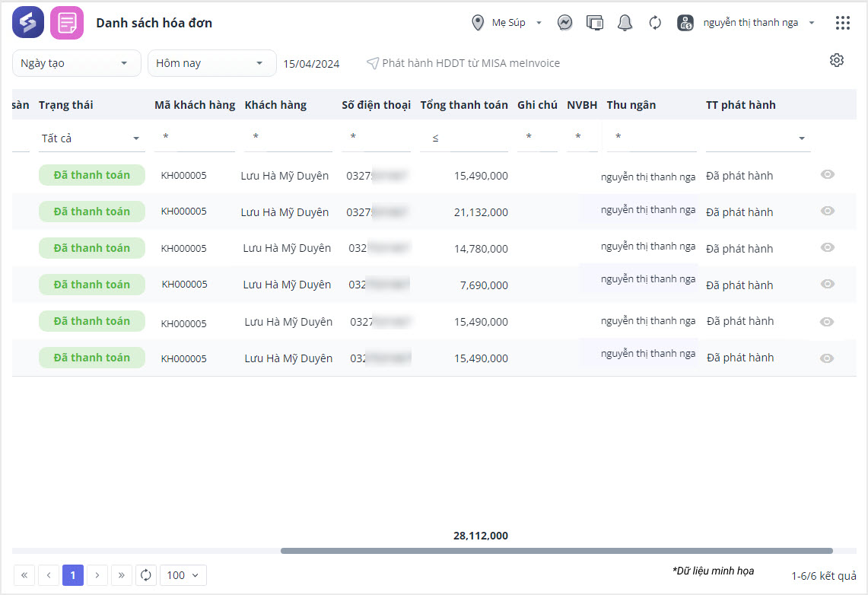Toggle eye icon for 14,780,000 invoice

pyautogui.click(x=828, y=247)
